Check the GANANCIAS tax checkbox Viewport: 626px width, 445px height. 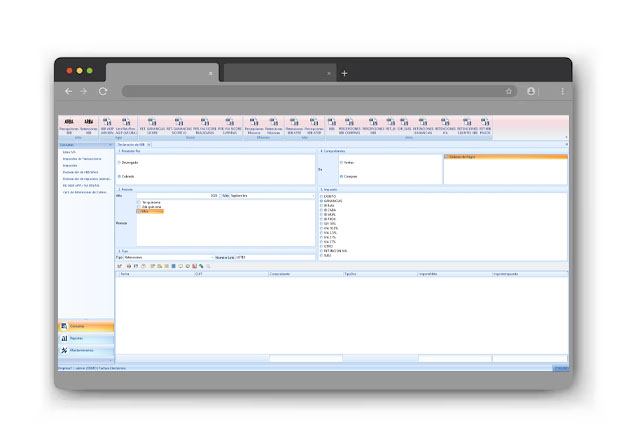[321, 200]
